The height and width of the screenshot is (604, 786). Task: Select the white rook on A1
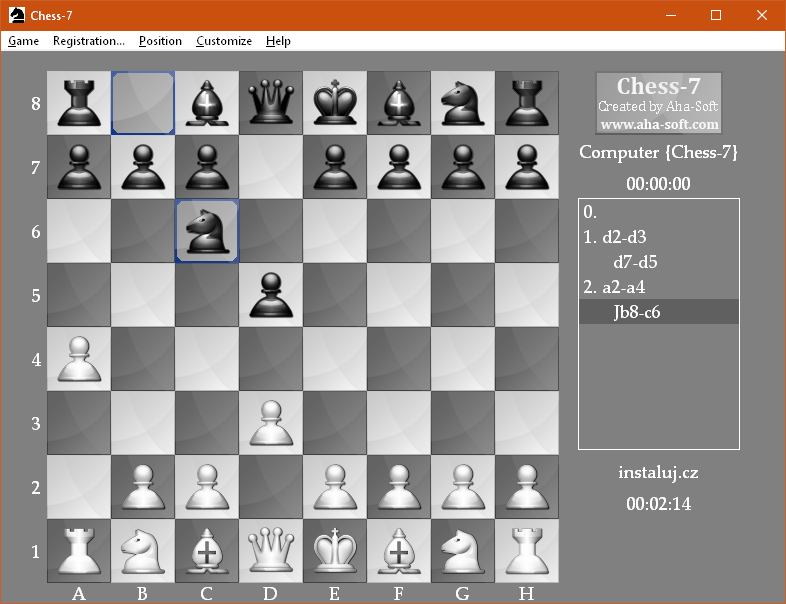79,551
